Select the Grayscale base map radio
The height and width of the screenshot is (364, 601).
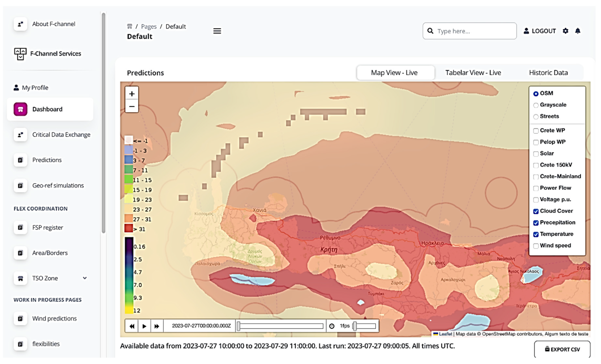(536, 105)
